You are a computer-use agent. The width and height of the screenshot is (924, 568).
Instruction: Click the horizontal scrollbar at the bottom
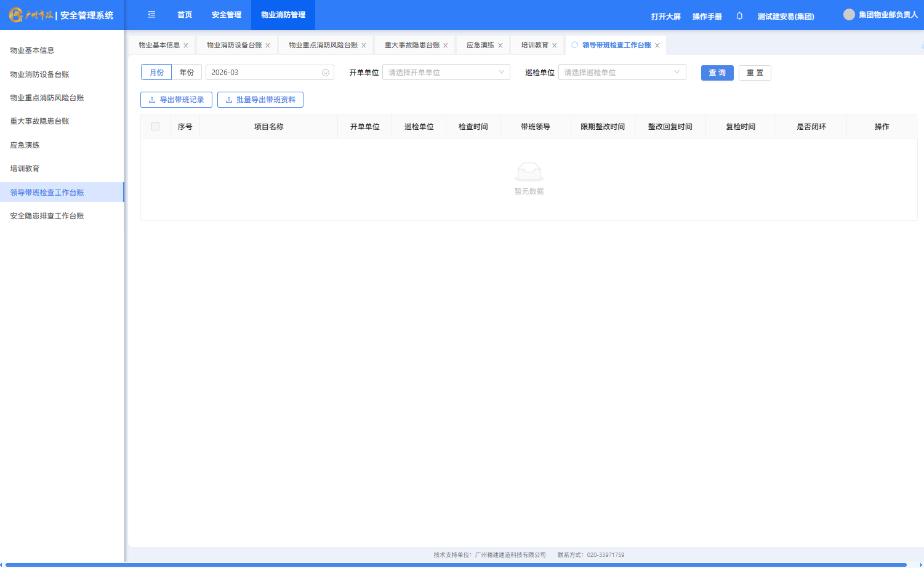456,564
